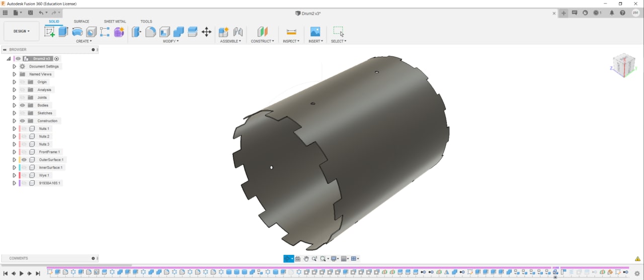Screen dimensions: 644x280
Task: Click the Undo arrow
Action: [41, 13]
